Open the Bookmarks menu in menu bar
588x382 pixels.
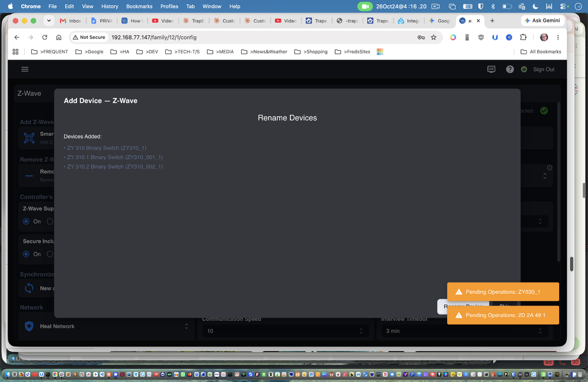139,6
